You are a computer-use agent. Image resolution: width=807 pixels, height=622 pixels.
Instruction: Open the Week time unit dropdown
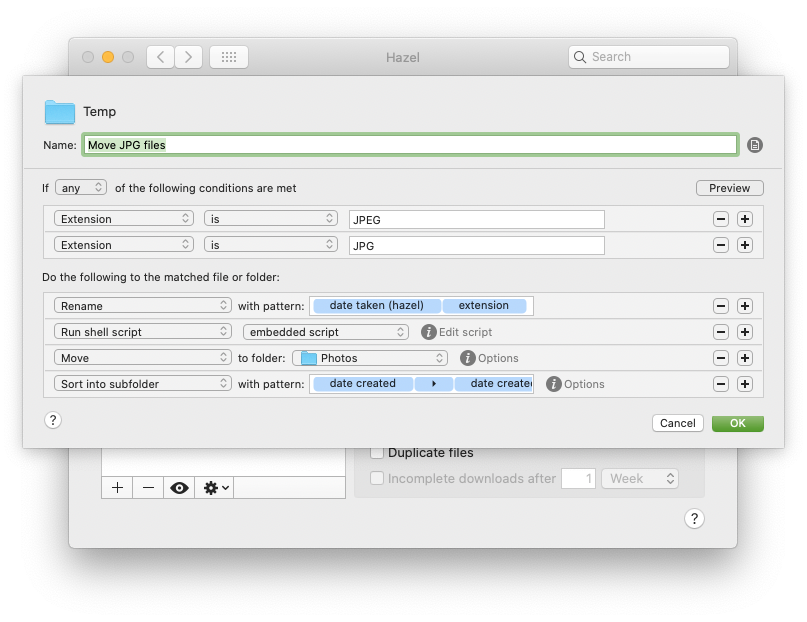(640, 478)
